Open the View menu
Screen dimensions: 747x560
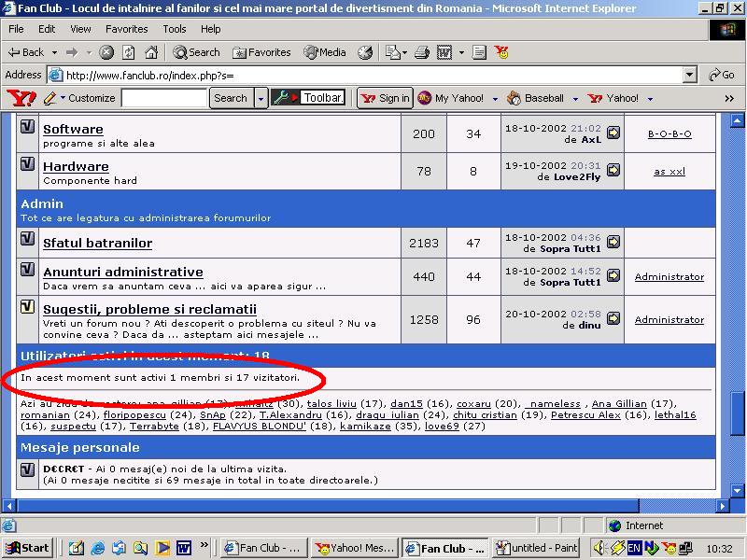tap(80, 29)
